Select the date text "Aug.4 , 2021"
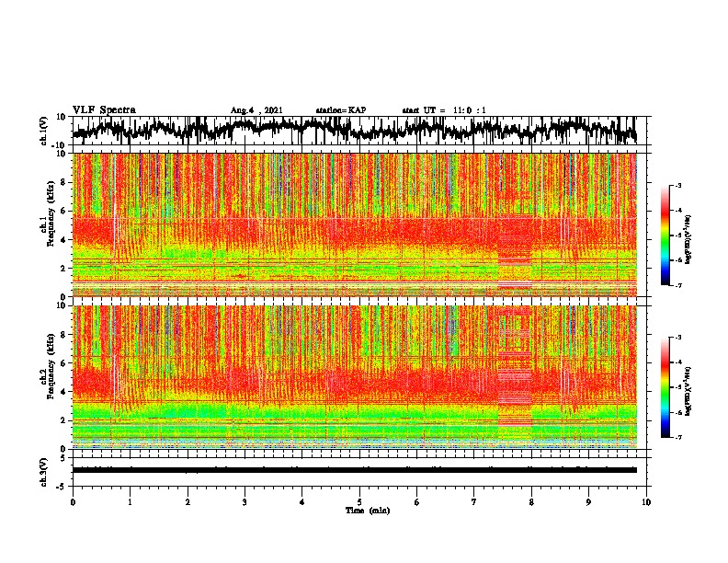This screenshot has width=728, height=563. coord(256,110)
